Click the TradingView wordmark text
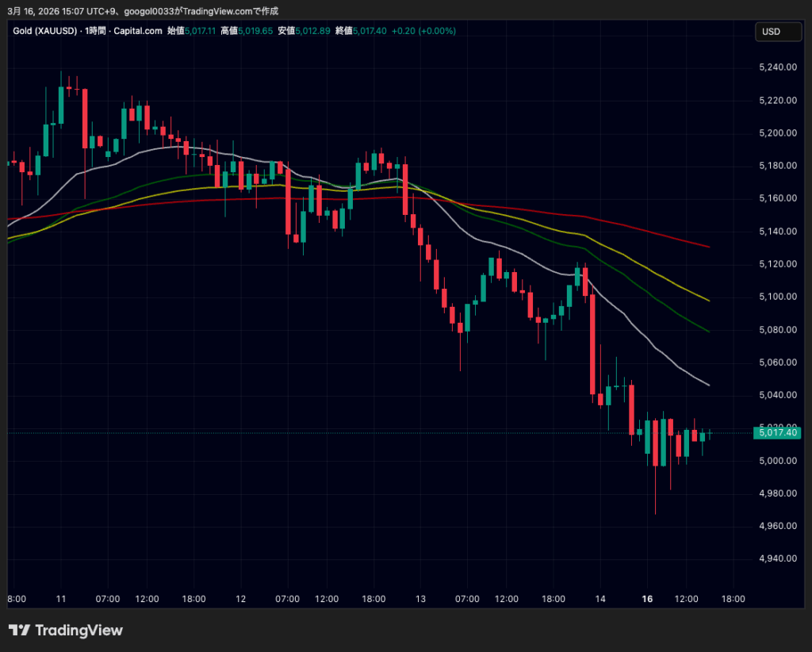 point(79,631)
